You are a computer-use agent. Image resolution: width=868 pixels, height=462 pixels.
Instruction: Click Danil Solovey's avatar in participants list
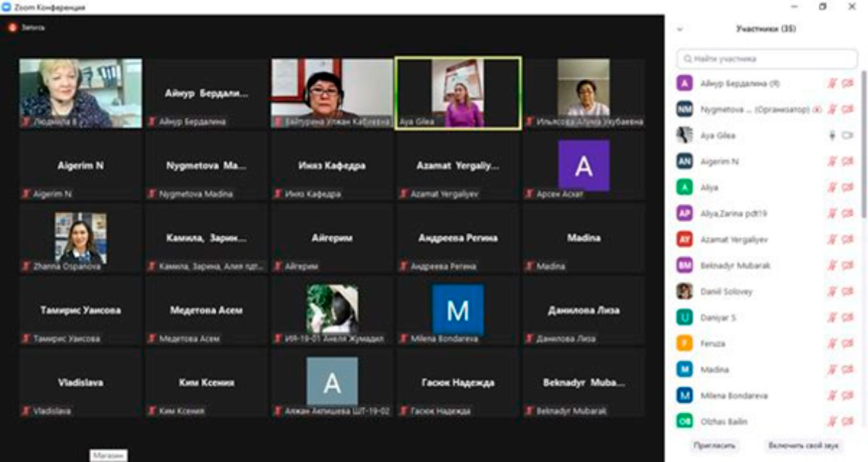(684, 291)
